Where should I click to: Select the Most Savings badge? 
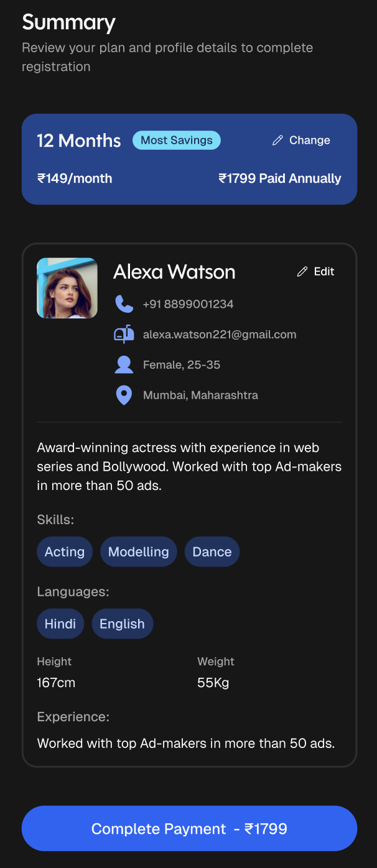[177, 141]
